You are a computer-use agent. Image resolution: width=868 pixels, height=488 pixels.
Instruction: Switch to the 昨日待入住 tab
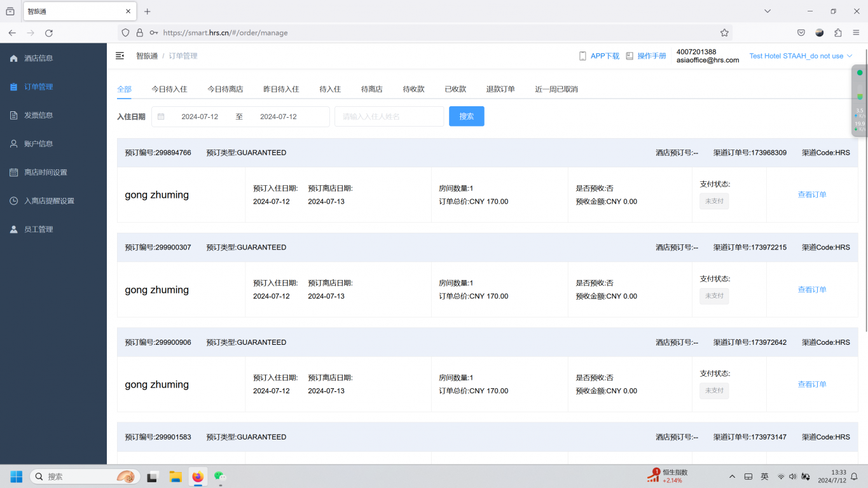(x=281, y=89)
